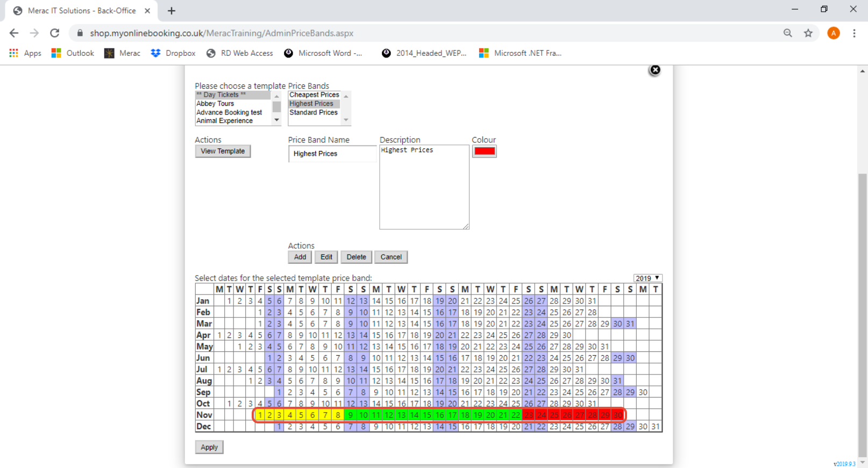868x468 pixels.
Task: Select October 31 in the calendar
Action: [592, 404]
